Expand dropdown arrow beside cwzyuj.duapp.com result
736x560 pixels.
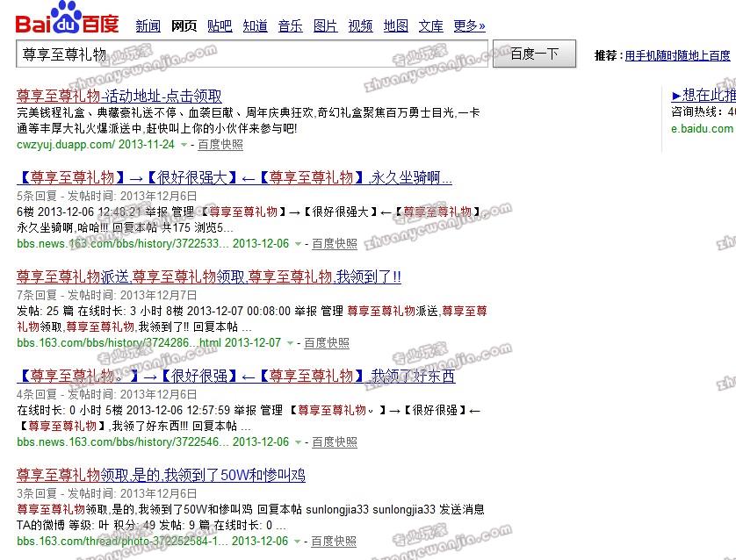184,145
